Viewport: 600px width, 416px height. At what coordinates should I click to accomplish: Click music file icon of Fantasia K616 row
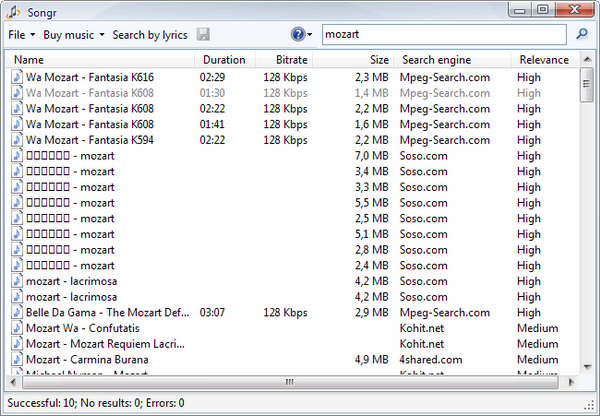(16, 77)
